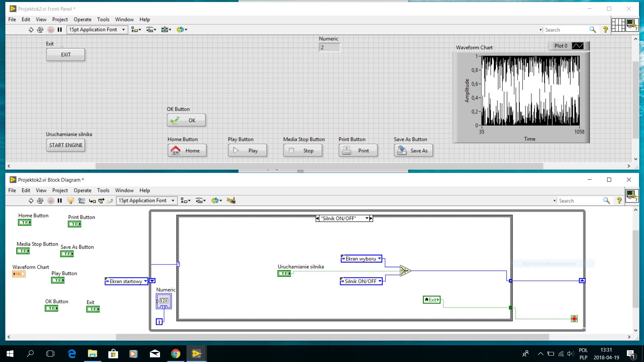
Task: Click the Exit local variable node
Action: pos(432,300)
